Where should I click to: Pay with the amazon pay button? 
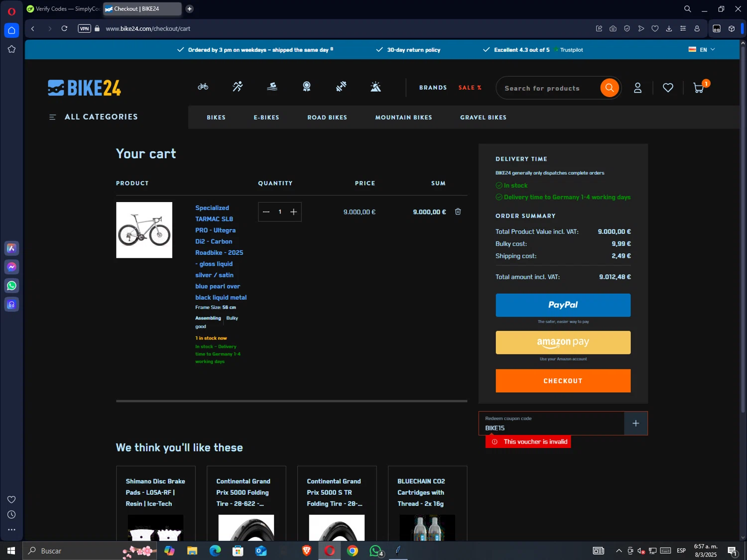click(x=563, y=342)
